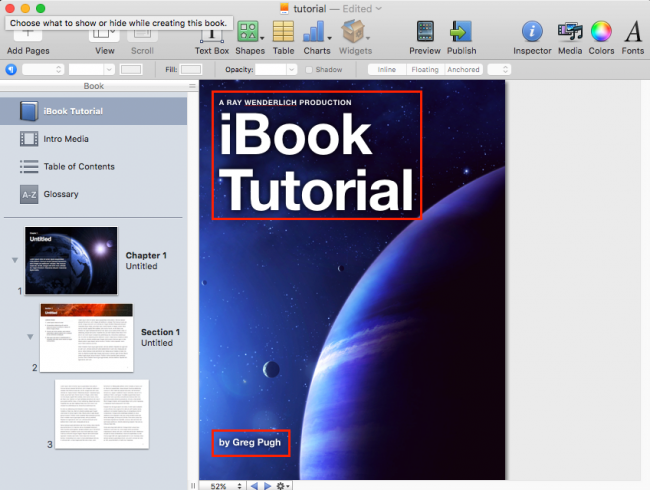Screen dimensions: 650x490
Task: Click the Add Pages toolbar button
Action: click(x=28, y=40)
